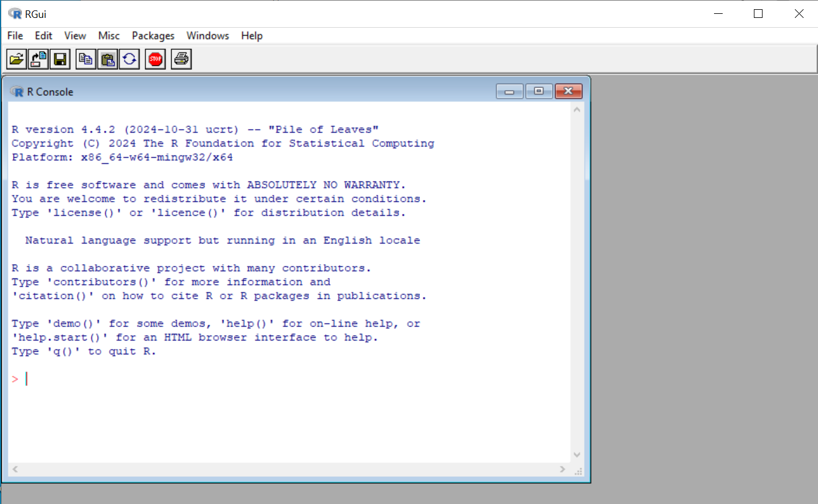This screenshot has width=818, height=504.
Task: Maximize the R Console child window
Action: (539, 91)
